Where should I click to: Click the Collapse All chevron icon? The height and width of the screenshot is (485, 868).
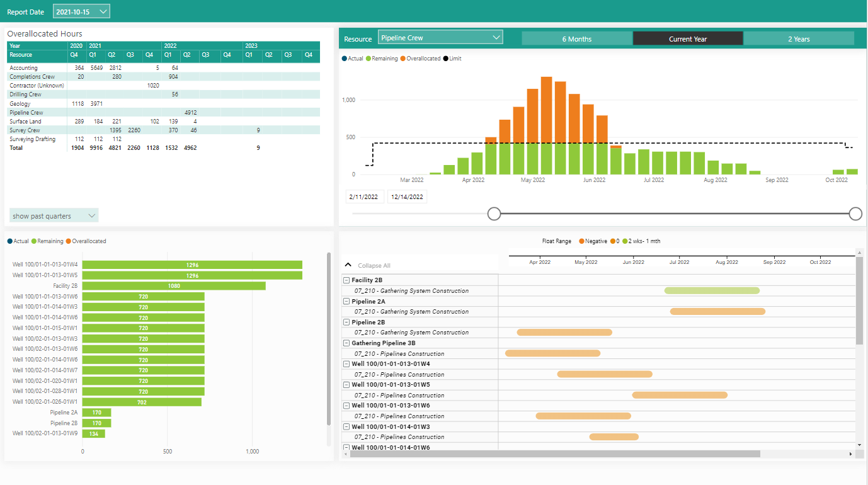pos(348,265)
